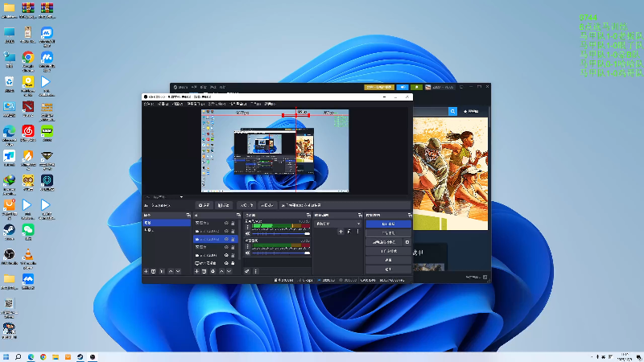Open scene filters icon in Scenes dock footer
The width and height of the screenshot is (644, 362).
[x=162, y=271]
